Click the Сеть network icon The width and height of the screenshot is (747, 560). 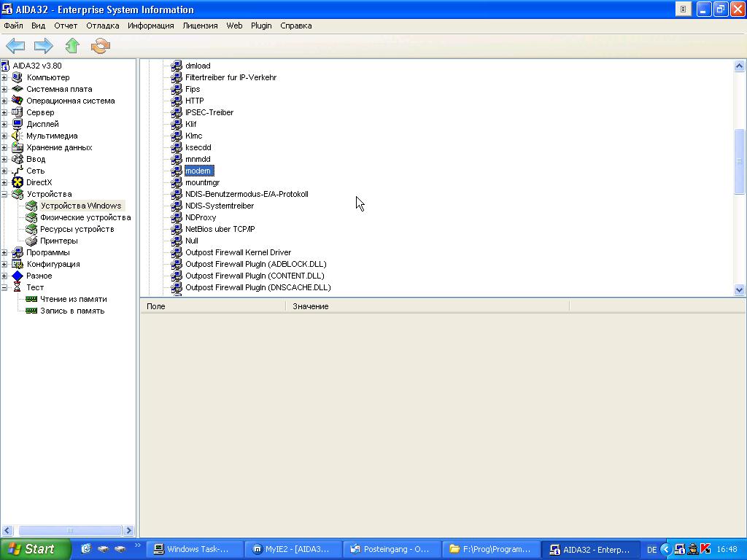pyautogui.click(x=18, y=171)
